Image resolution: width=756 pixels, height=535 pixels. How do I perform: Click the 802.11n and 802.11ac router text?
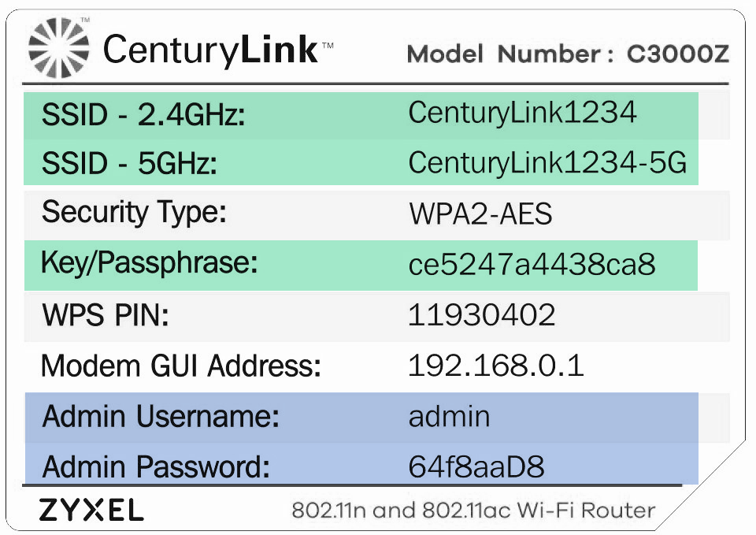(472, 510)
